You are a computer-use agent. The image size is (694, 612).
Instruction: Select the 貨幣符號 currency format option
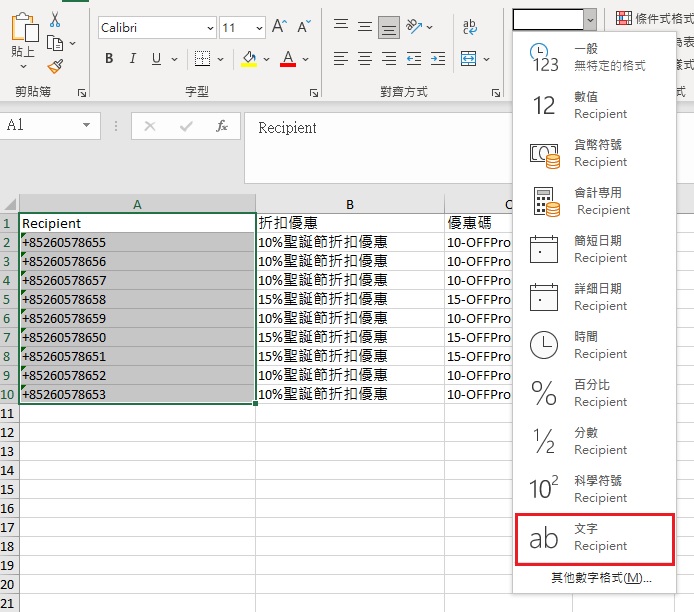coord(594,153)
